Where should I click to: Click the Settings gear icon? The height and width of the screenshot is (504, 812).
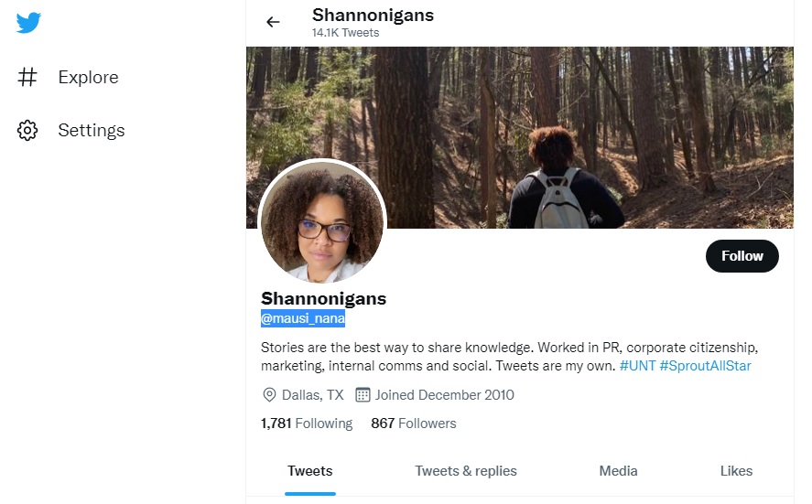pyautogui.click(x=27, y=131)
